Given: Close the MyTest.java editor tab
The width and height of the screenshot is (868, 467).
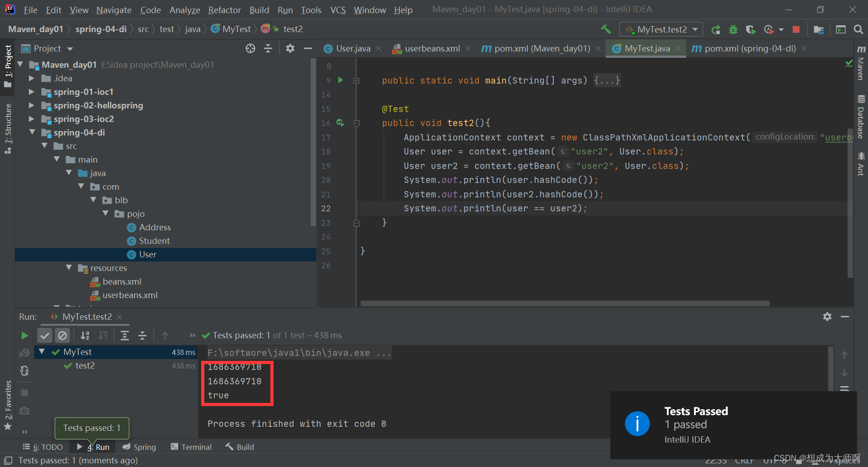Looking at the screenshot, I should pos(678,48).
